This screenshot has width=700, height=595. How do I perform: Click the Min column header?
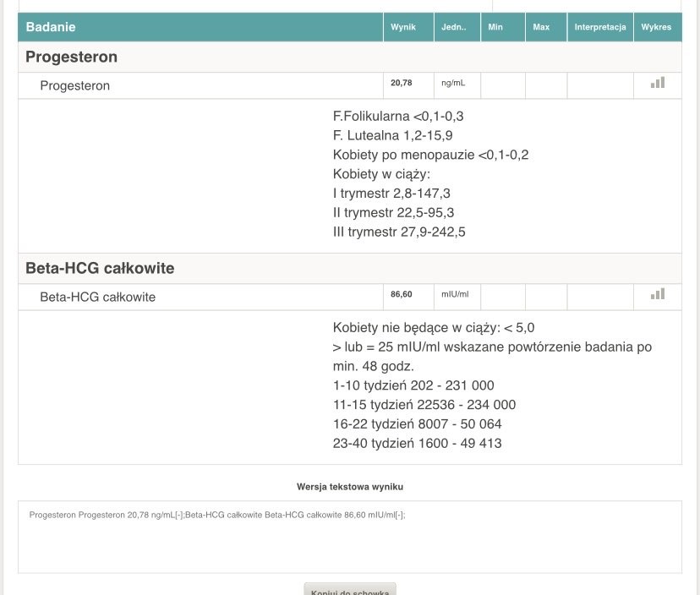tap(495, 27)
